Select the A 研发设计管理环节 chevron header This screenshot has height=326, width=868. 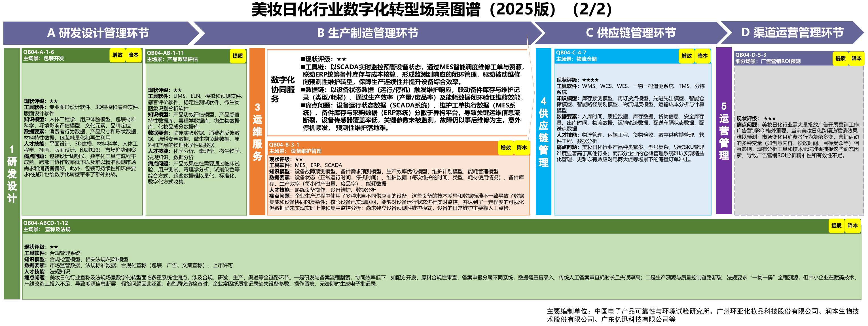tap(101, 33)
